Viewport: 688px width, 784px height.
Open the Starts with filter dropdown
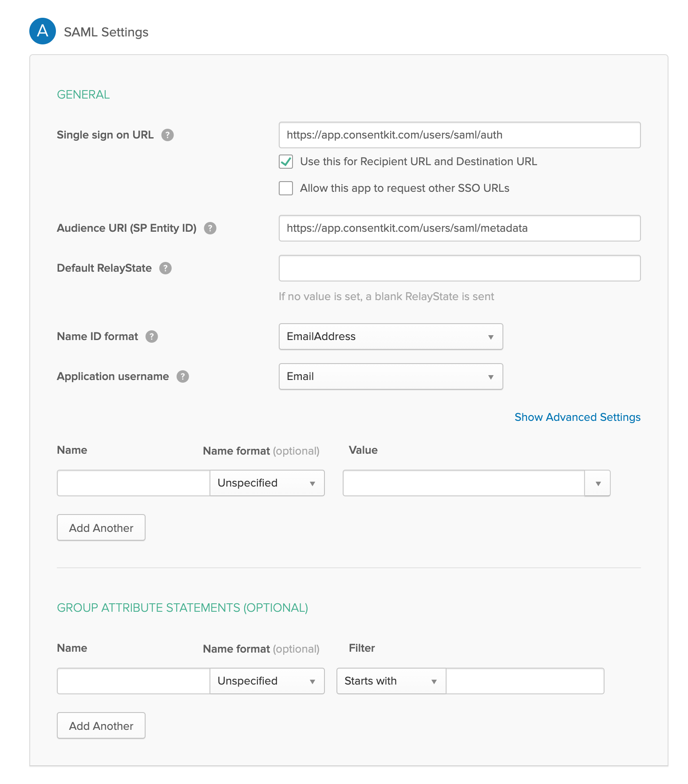[391, 681]
